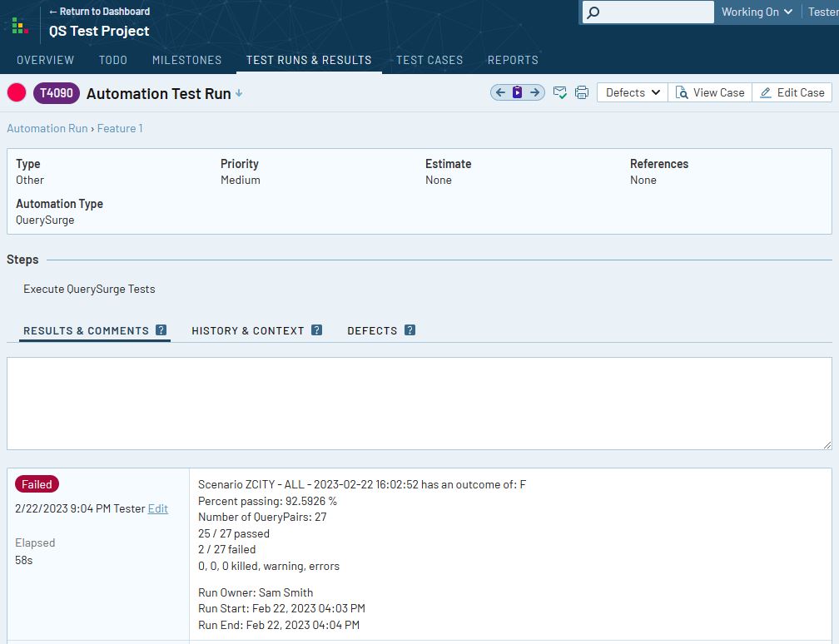The image size is (839, 644).
Task: Open help icon beside Defects tab
Action: point(410,330)
